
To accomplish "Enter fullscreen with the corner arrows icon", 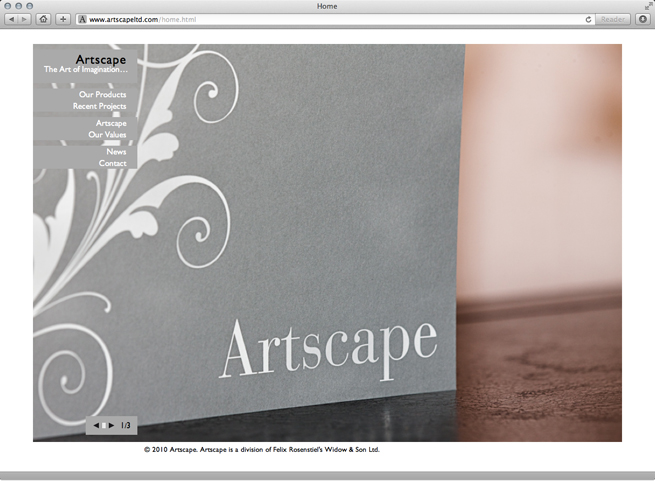I will (x=648, y=6).
